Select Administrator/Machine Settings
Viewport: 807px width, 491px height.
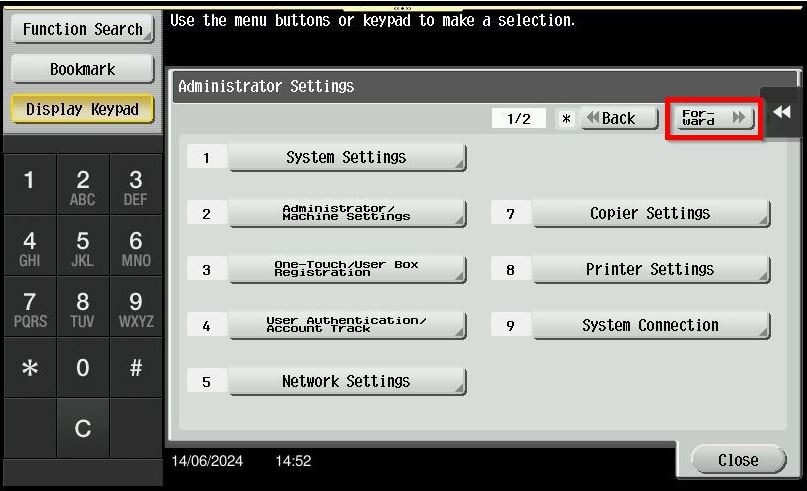(346, 213)
